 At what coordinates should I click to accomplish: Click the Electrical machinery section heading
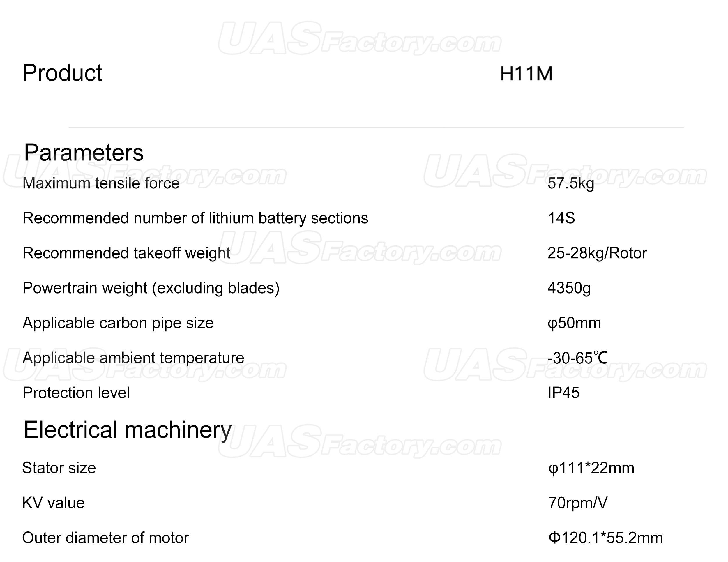pos(128,430)
